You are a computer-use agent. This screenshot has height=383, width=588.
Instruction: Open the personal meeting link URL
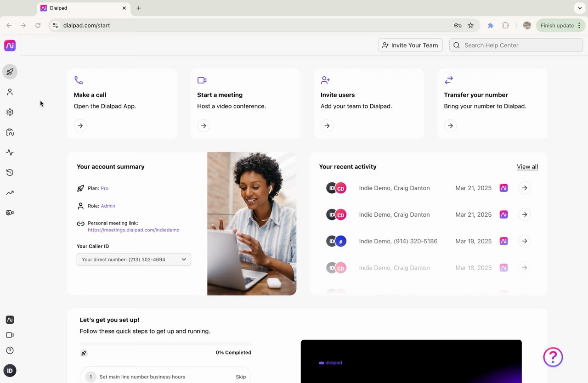tap(134, 230)
